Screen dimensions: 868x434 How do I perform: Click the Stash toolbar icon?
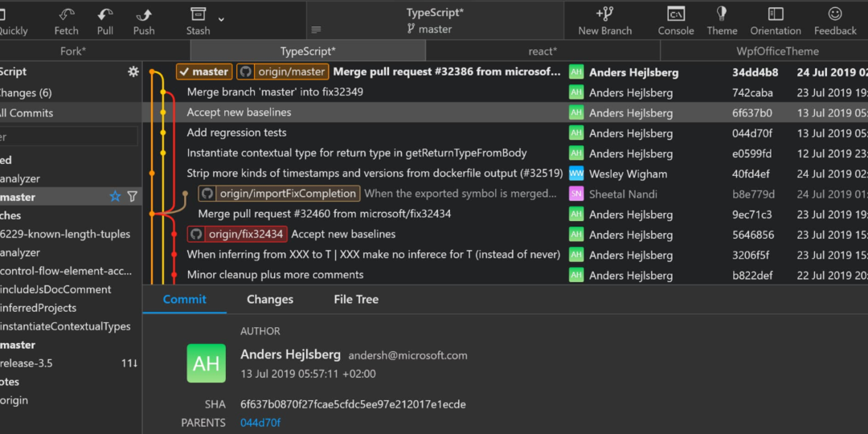[x=198, y=14]
